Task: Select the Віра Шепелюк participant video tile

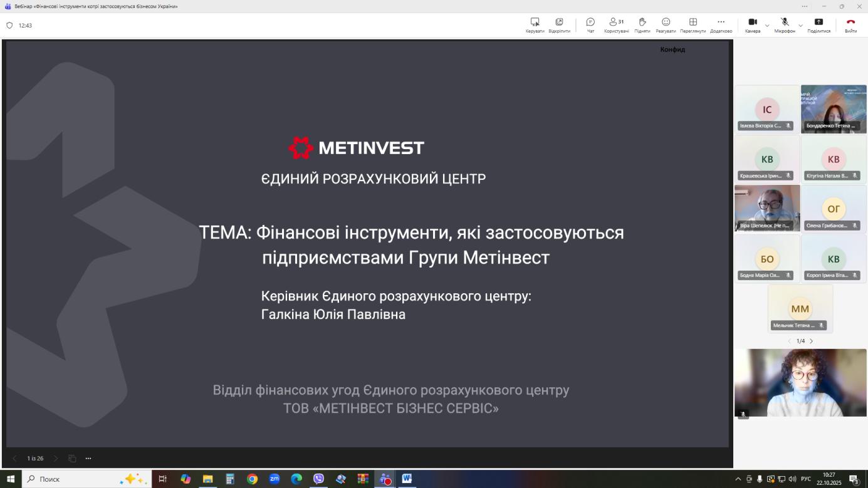Action: click(x=767, y=208)
